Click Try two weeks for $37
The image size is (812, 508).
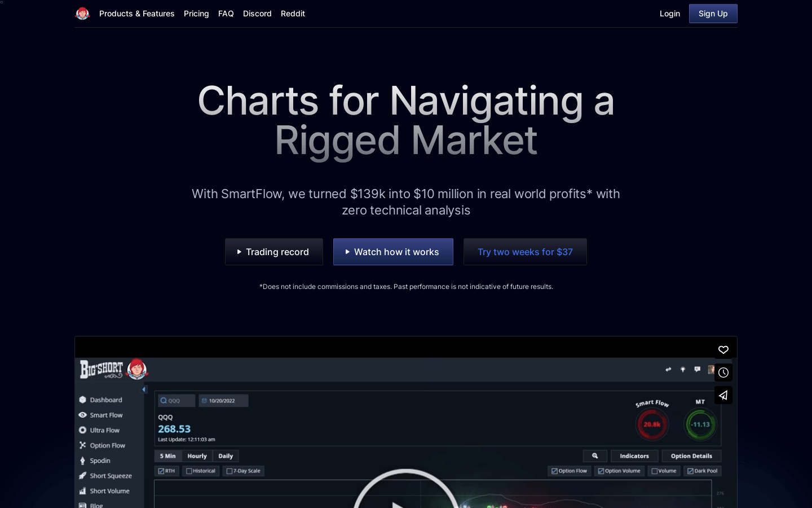(525, 252)
